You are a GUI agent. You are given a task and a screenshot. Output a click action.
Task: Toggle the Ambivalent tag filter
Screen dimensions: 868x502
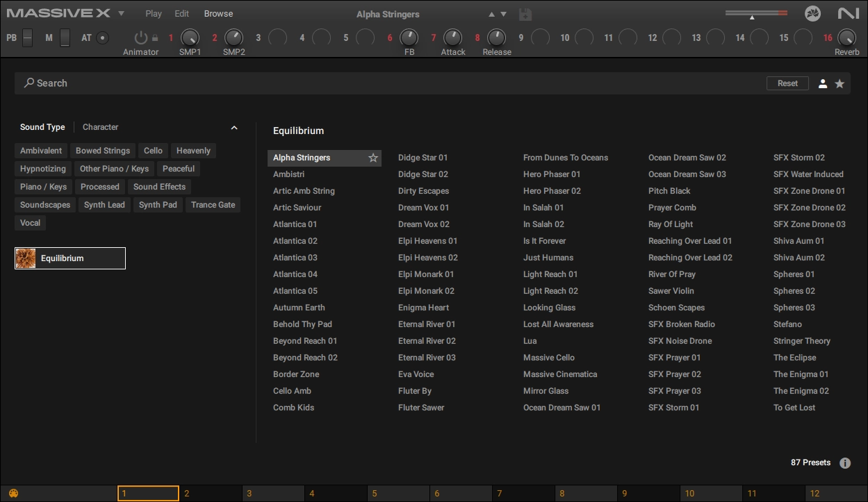click(41, 151)
